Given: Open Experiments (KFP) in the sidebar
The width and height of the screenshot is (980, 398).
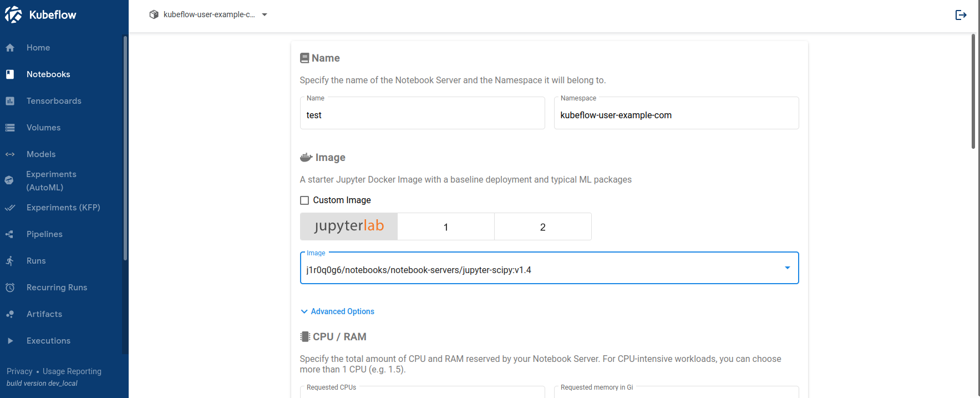Looking at the screenshot, I should pos(63,208).
